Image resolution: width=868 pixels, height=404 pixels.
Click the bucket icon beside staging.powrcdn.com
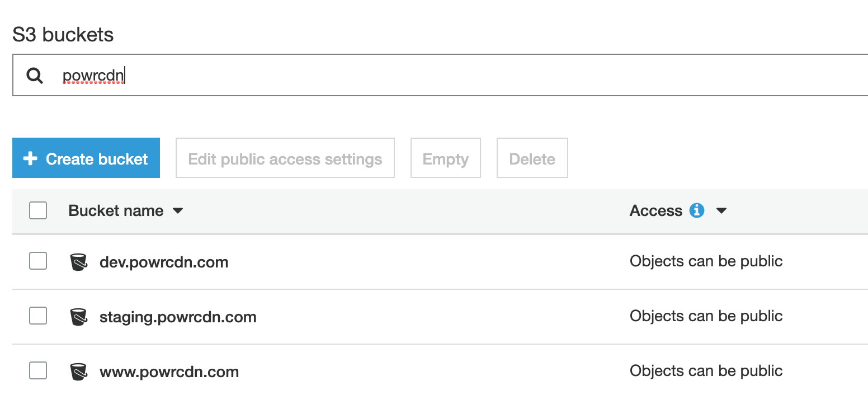pyautogui.click(x=79, y=317)
